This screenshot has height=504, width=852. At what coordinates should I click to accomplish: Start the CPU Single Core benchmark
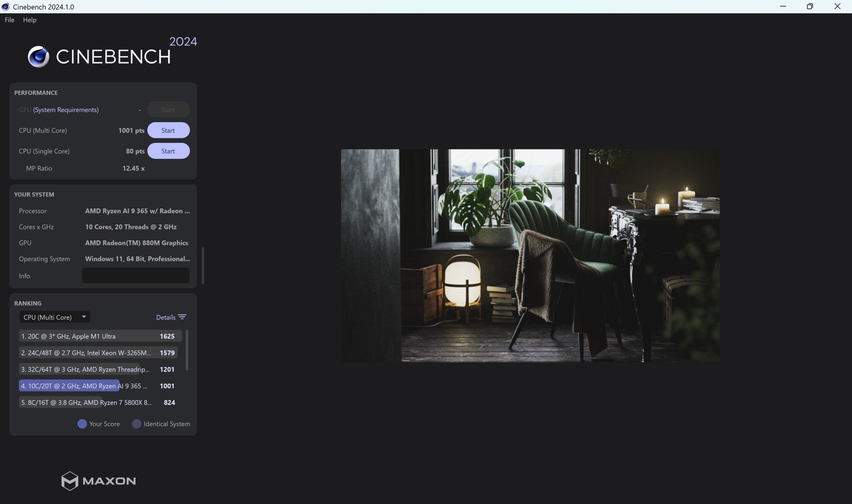[x=168, y=151]
